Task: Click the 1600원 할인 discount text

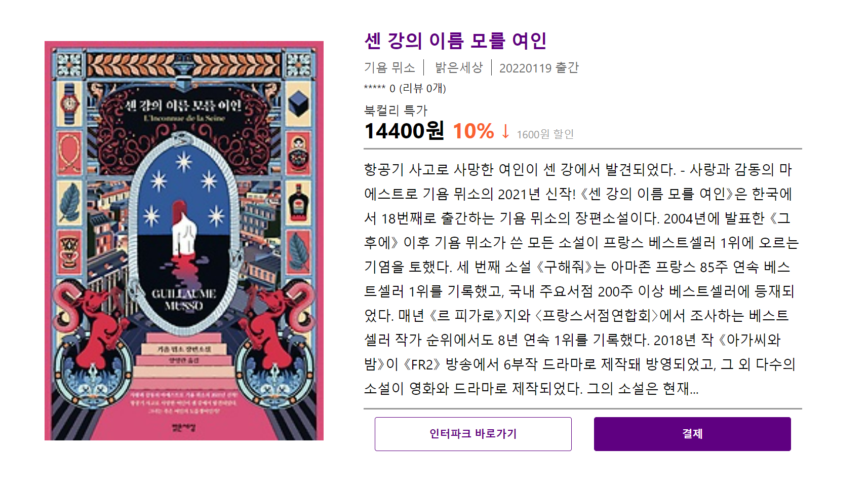Action: pos(545,134)
